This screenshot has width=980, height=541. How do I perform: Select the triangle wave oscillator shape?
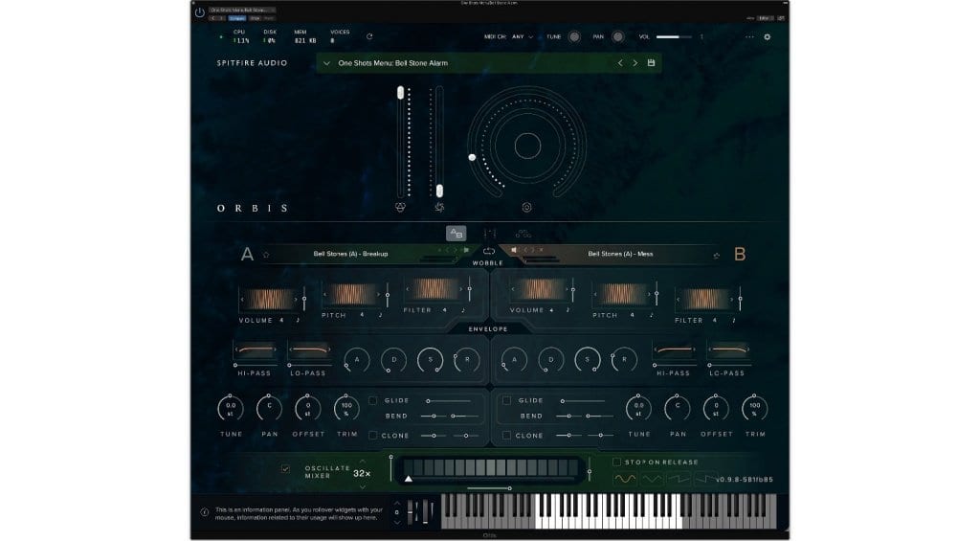pos(652,479)
